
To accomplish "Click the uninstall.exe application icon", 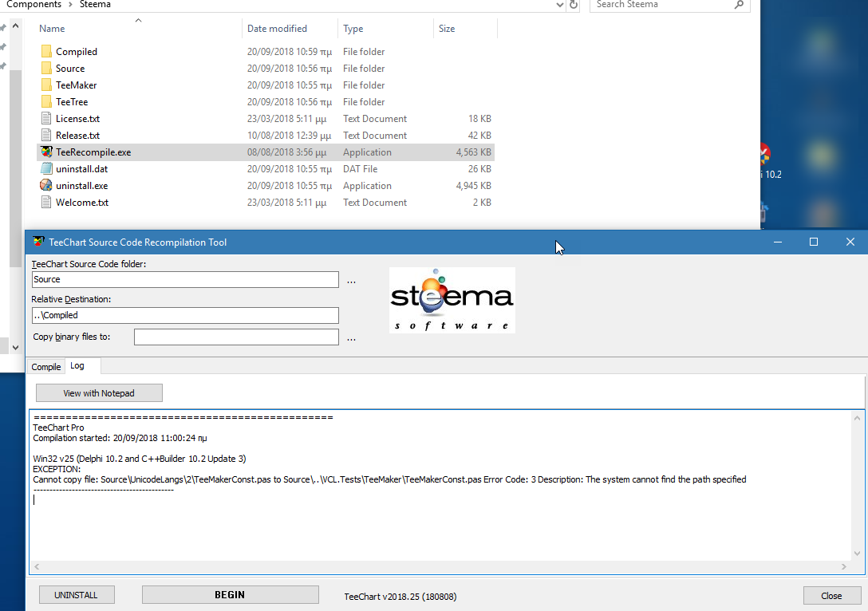I will pyautogui.click(x=46, y=185).
